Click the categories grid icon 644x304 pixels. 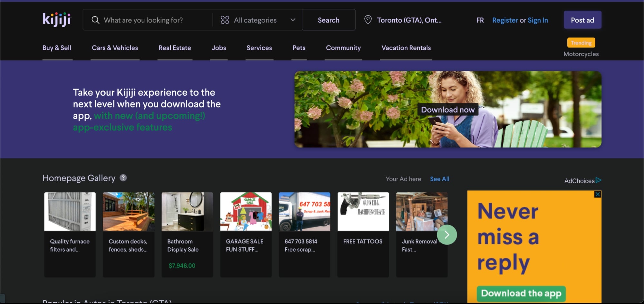coord(225,20)
